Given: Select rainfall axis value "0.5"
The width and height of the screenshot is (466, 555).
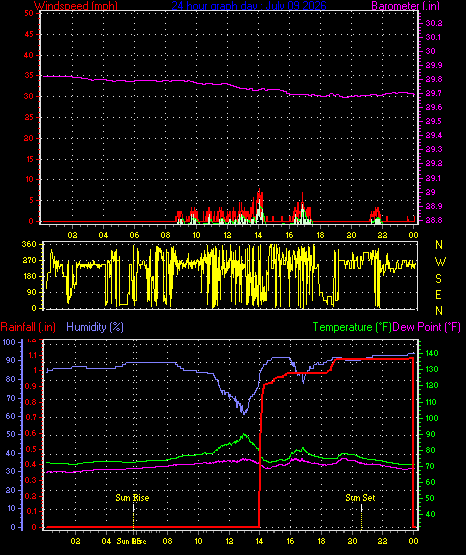Looking at the screenshot, I should click(x=31, y=449).
